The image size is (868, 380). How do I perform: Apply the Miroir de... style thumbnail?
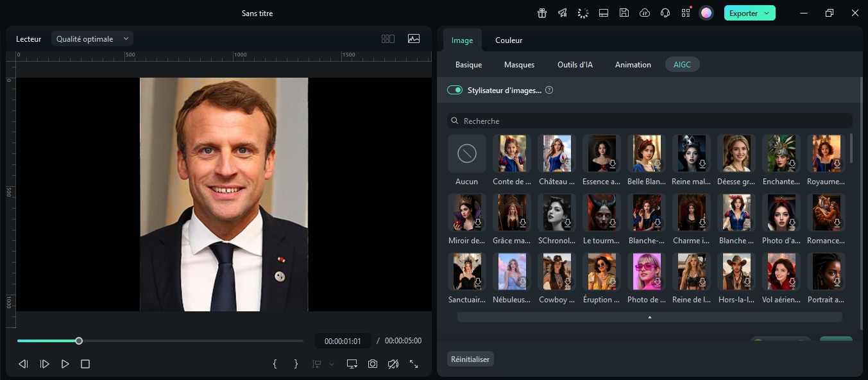coord(467,212)
